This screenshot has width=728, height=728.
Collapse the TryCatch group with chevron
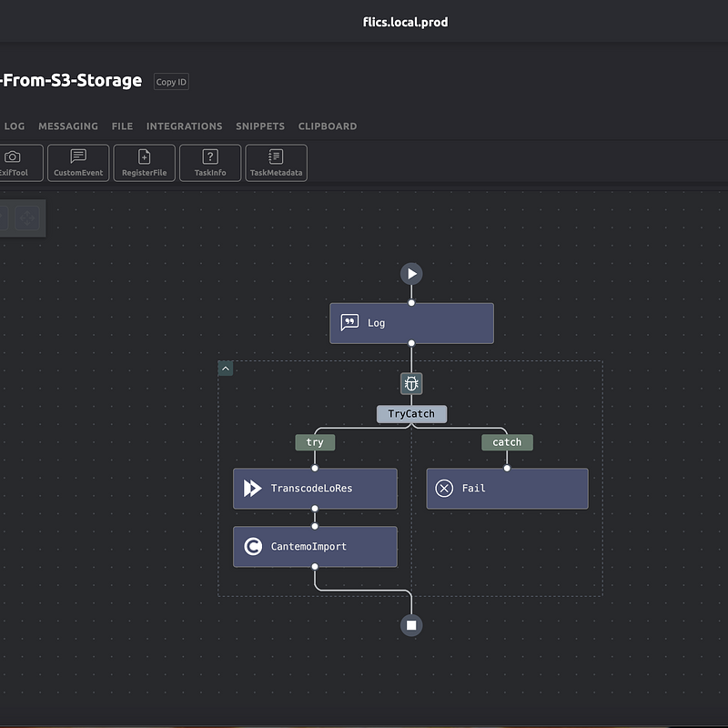[x=226, y=369]
